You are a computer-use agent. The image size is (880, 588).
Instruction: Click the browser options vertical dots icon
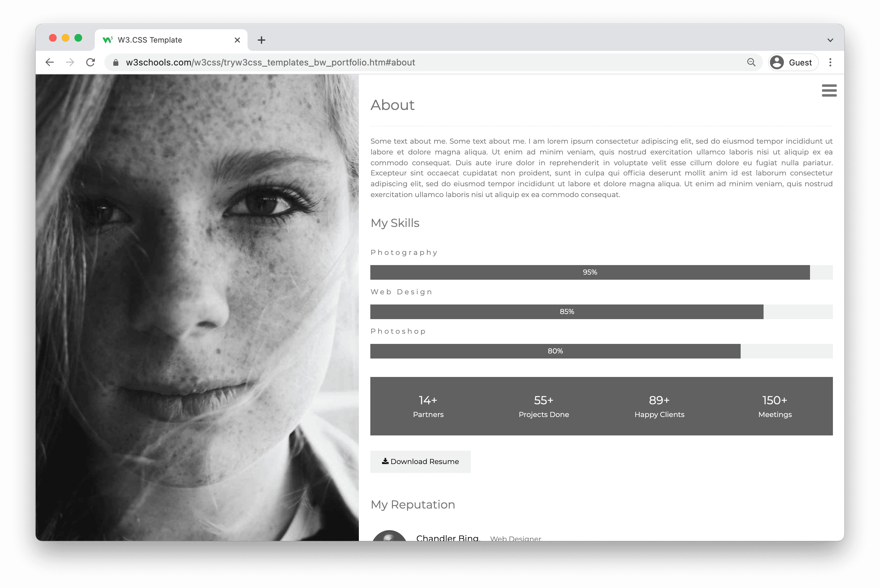click(x=830, y=62)
